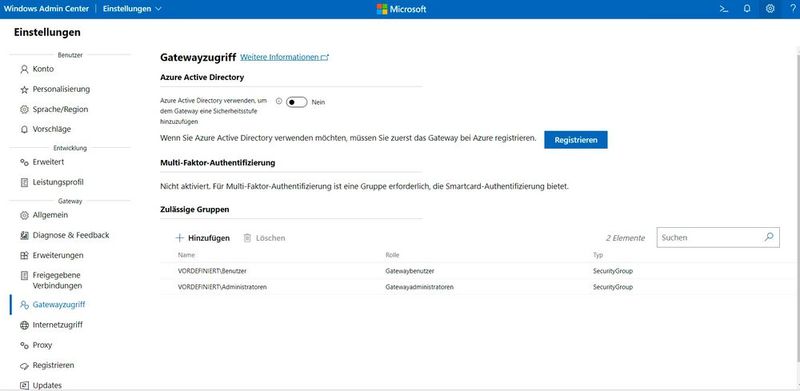This screenshot has width=800, height=391.
Task: Open notifications bell in the top bar
Action: 747,9
